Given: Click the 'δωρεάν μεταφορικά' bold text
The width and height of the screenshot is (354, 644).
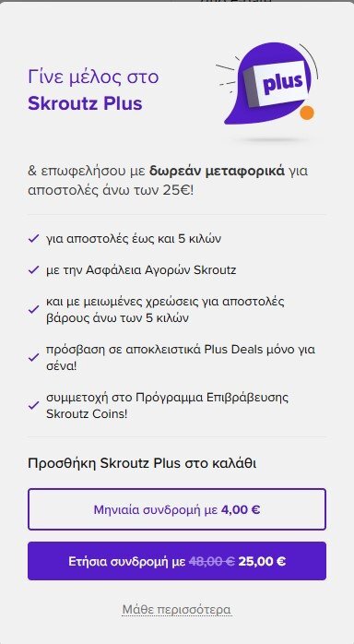Looking at the screenshot, I should click(217, 171).
